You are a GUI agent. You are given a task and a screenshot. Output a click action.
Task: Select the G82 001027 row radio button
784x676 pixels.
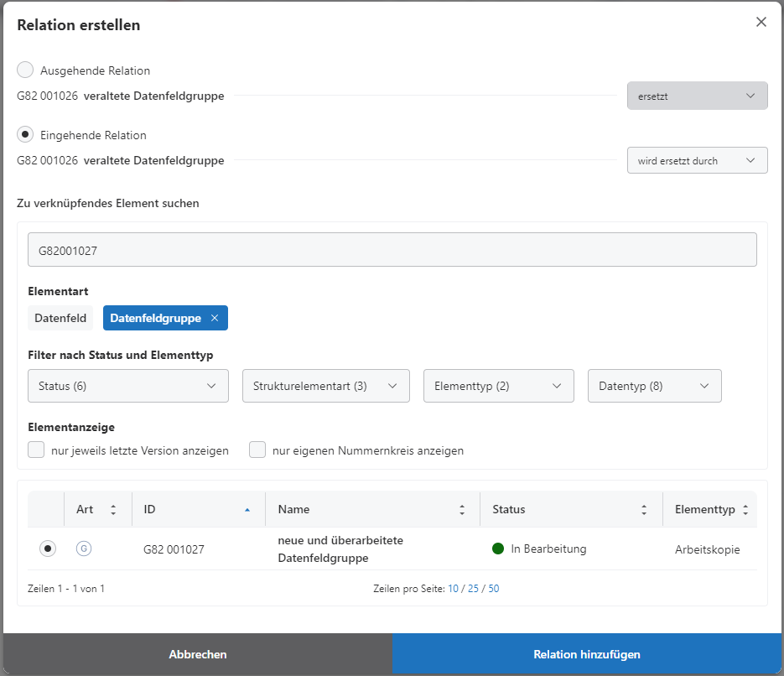[x=48, y=549]
